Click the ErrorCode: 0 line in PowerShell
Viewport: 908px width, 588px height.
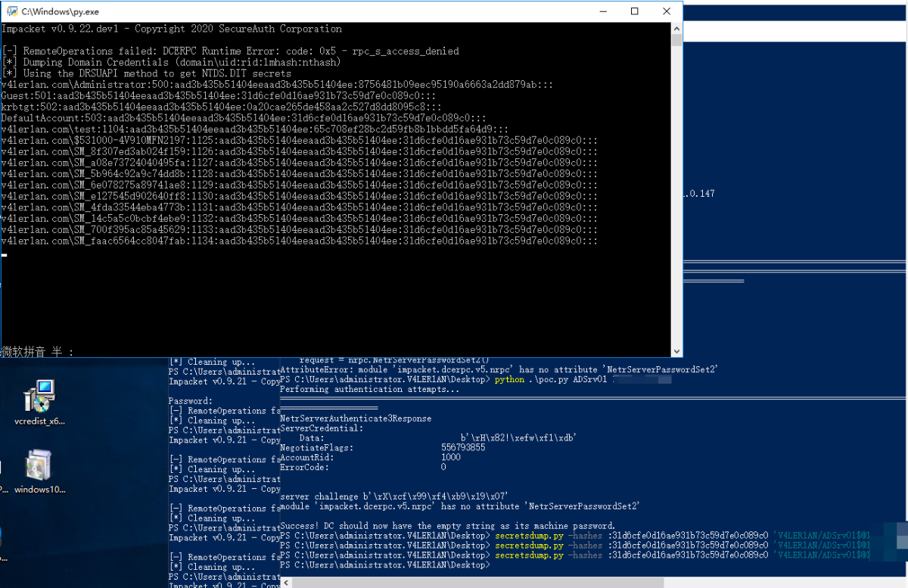point(363,468)
